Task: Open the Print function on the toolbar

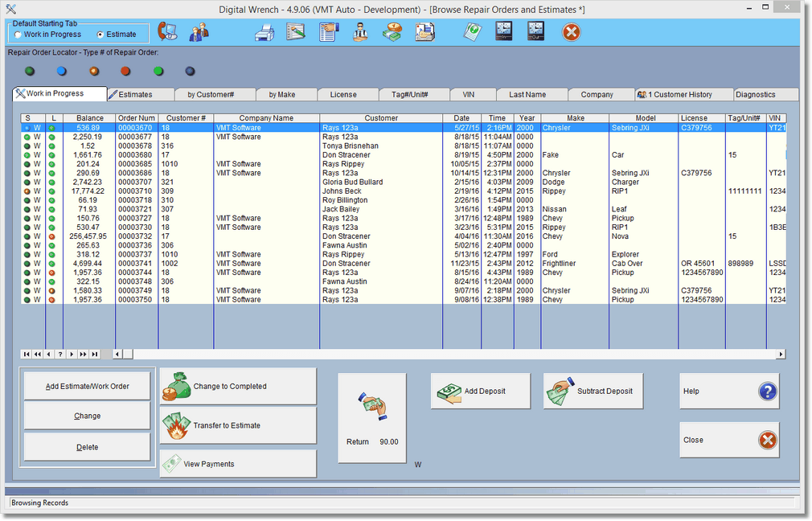Action: (x=266, y=31)
